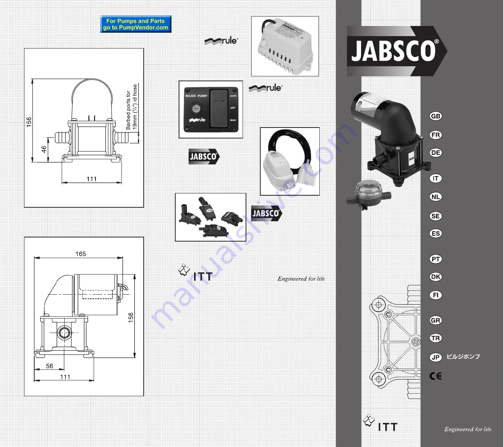Click the ITT logo beside the centre tagline
The image size is (504, 447).
196,272
